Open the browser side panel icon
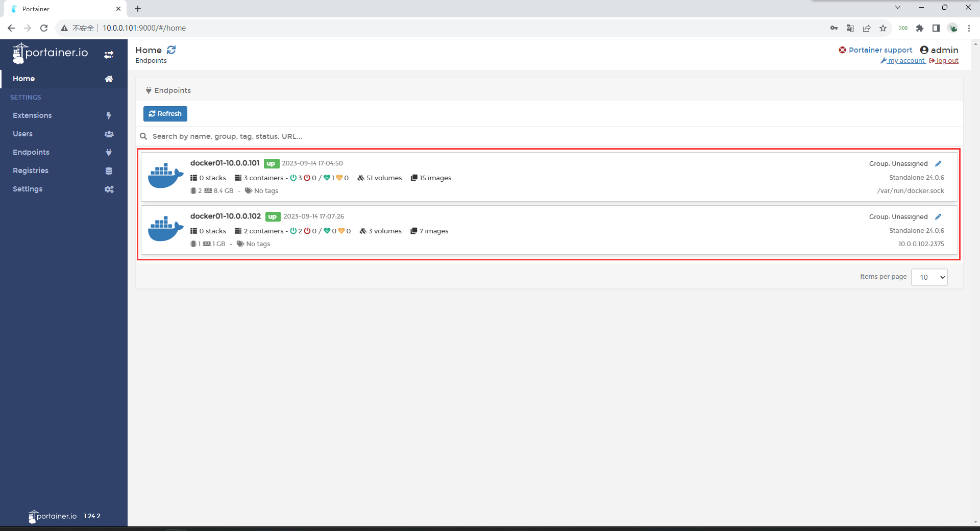 click(x=936, y=28)
